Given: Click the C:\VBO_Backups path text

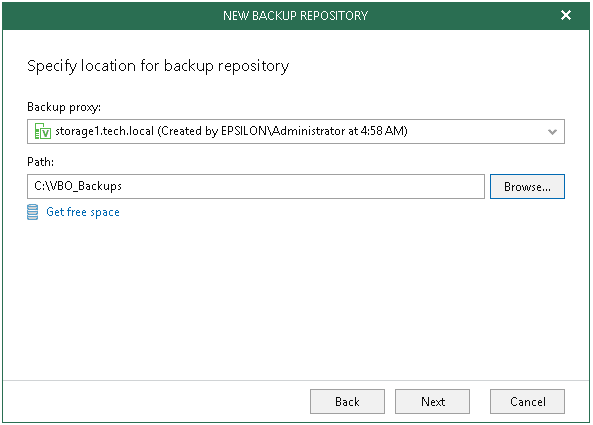Looking at the screenshot, I should tap(78, 186).
